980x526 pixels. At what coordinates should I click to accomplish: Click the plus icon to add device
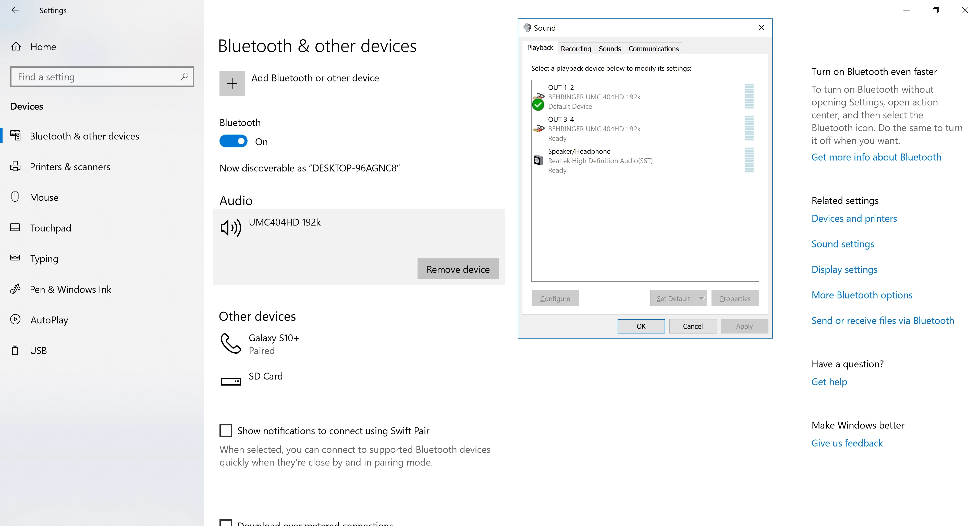click(232, 83)
